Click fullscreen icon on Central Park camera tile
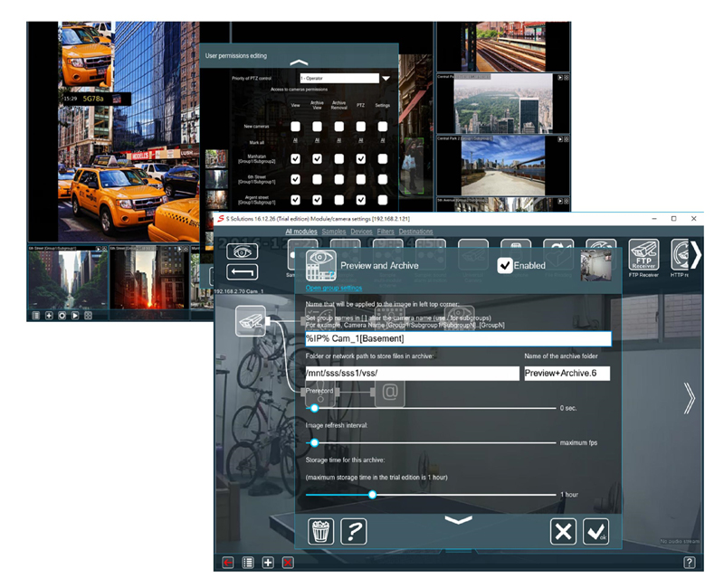Viewport: 724px width, 588px height. [567, 78]
